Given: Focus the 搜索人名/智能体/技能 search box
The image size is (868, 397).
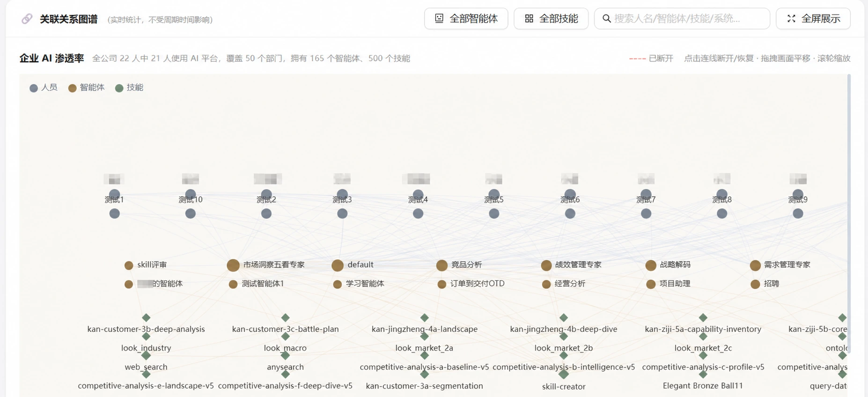Looking at the screenshot, I should click(682, 19).
